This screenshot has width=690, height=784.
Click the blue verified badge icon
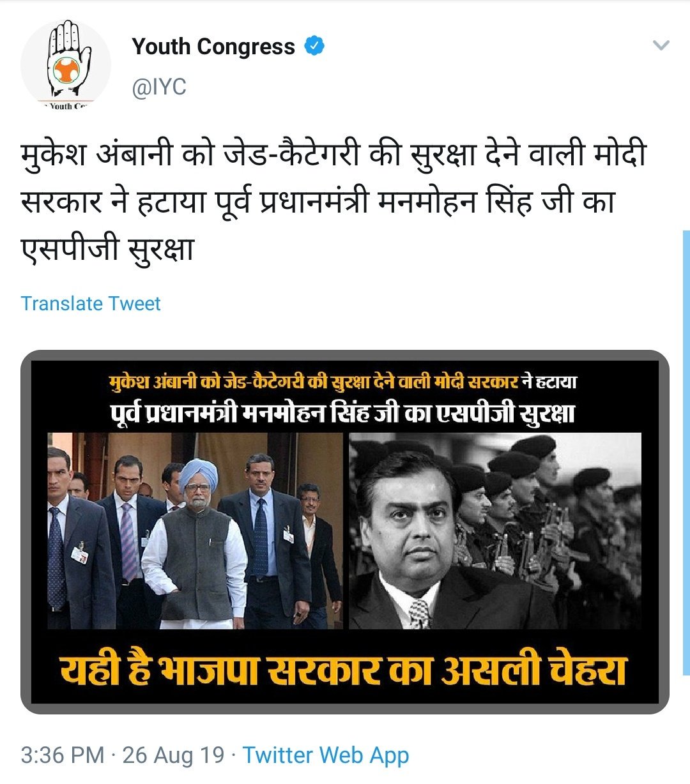(x=314, y=46)
